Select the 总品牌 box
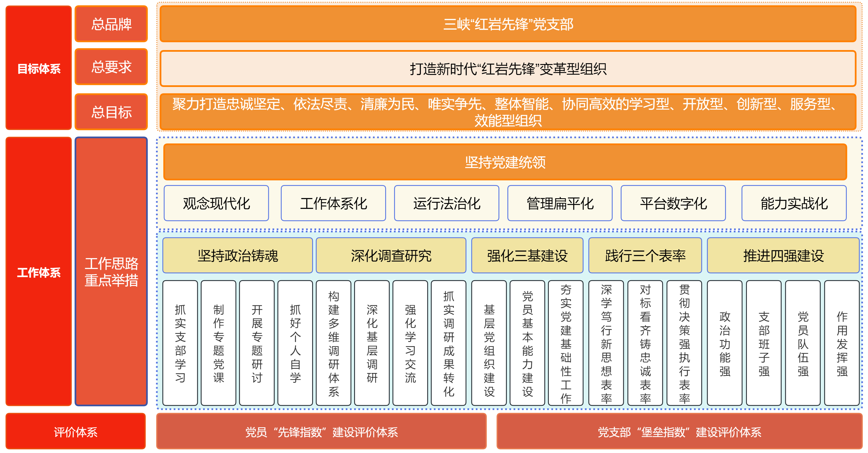 point(111,24)
